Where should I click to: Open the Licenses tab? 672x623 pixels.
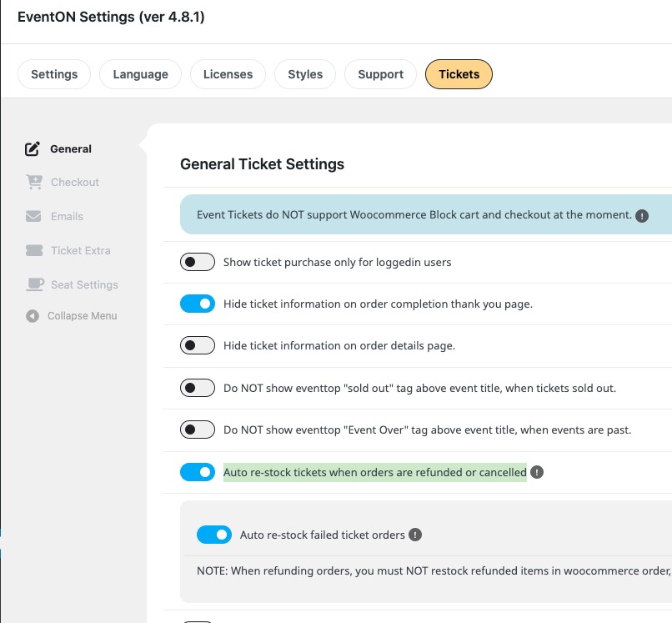tap(228, 74)
